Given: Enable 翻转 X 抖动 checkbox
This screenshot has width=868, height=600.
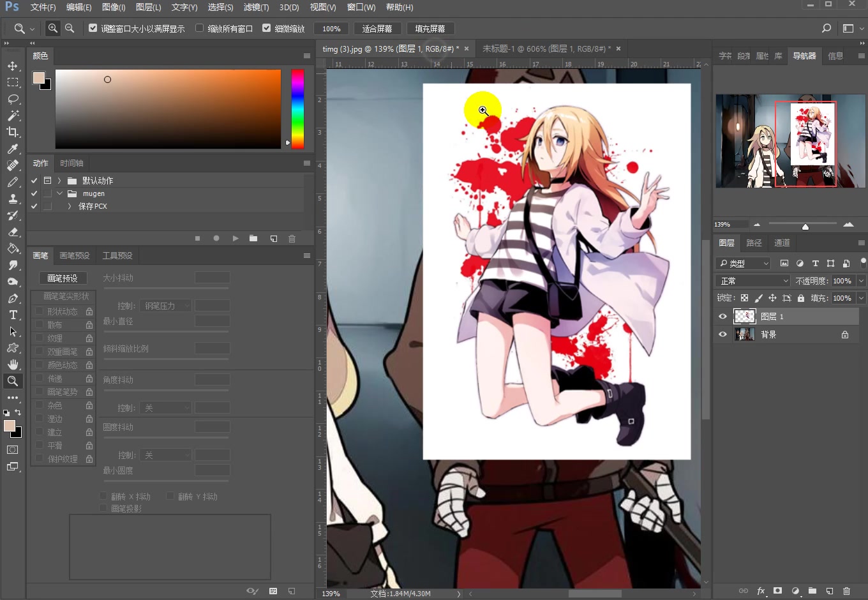Looking at the screenshot, I should click(x=103, y=496).
